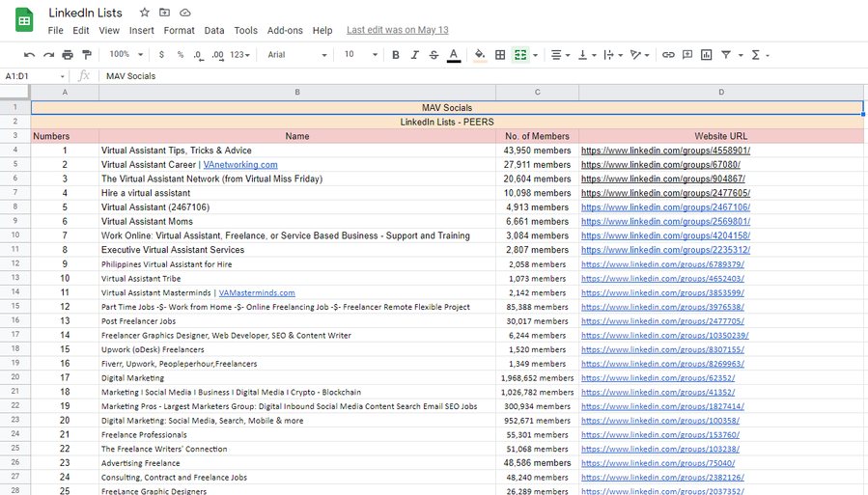Open the View menu
The height and width of the screenshot is (495, 868).
click(x=109, y=31)
